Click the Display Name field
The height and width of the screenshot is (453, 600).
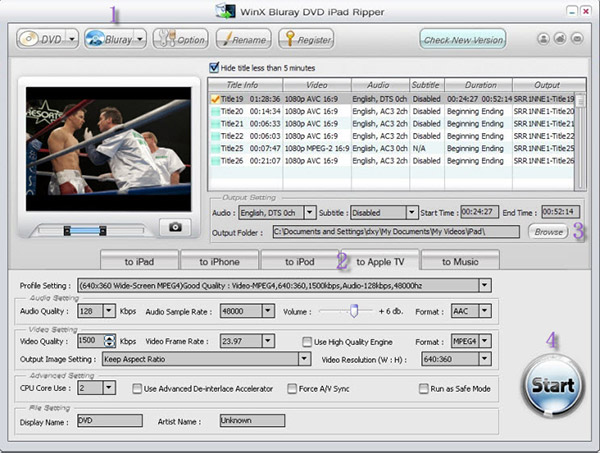(110, 421)
